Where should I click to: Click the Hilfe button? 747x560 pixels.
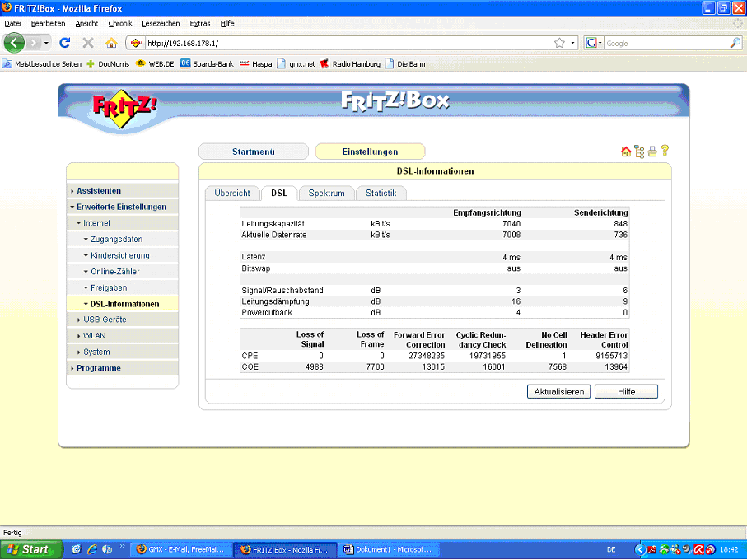pyautogui.click(x=626, y=392)
